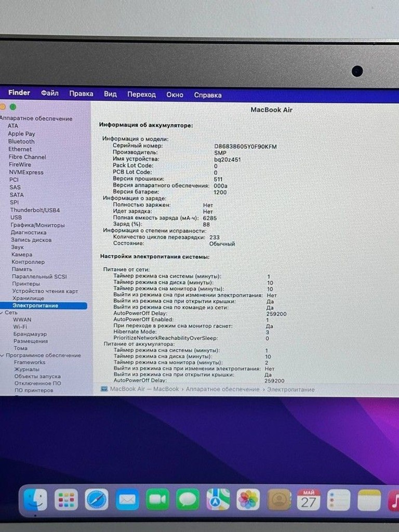Select Fibre Channel in the sidebar
This screenshot has height=532, width=399.
(27, 157)
